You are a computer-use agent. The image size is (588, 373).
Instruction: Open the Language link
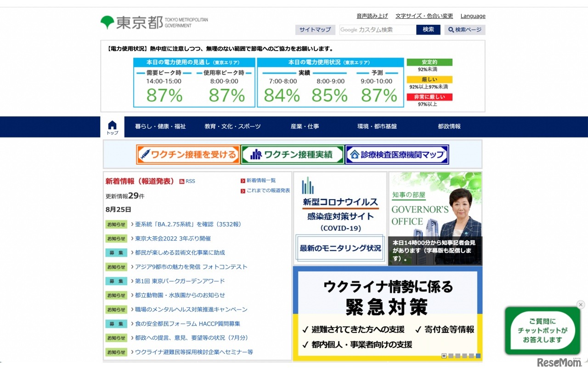pos(473,16)
